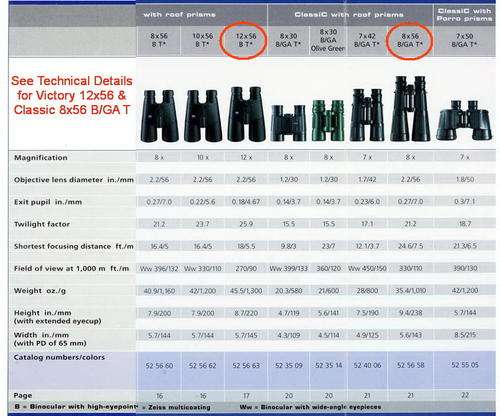Click the red-circled 12x56 B T* column header
The width and height of the screenshot is (500, 416).
[246, 40]
